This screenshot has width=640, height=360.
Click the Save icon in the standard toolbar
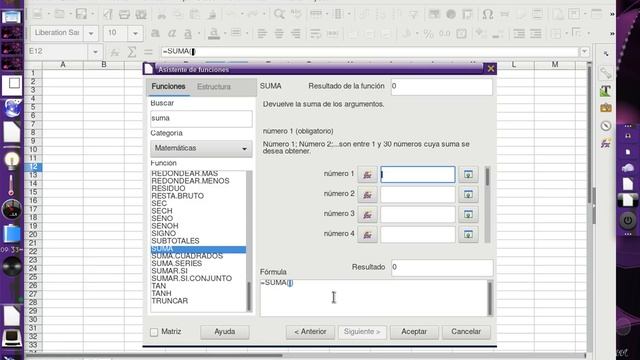coord(81,14)
